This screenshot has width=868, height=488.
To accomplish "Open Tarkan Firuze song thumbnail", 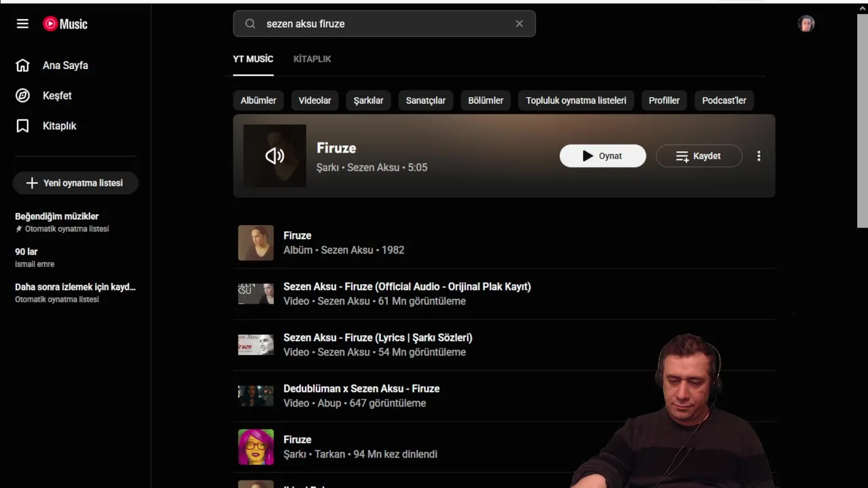I will (x=256, y=447).
